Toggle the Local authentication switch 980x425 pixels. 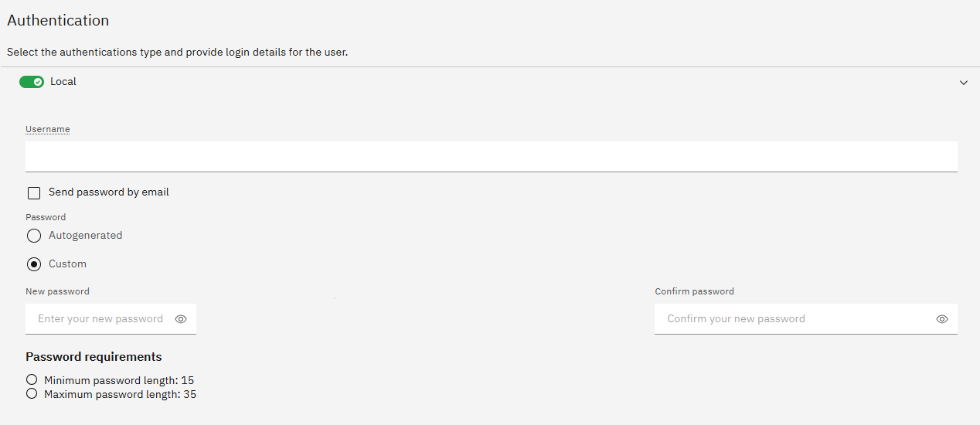[x=32, y=82]
